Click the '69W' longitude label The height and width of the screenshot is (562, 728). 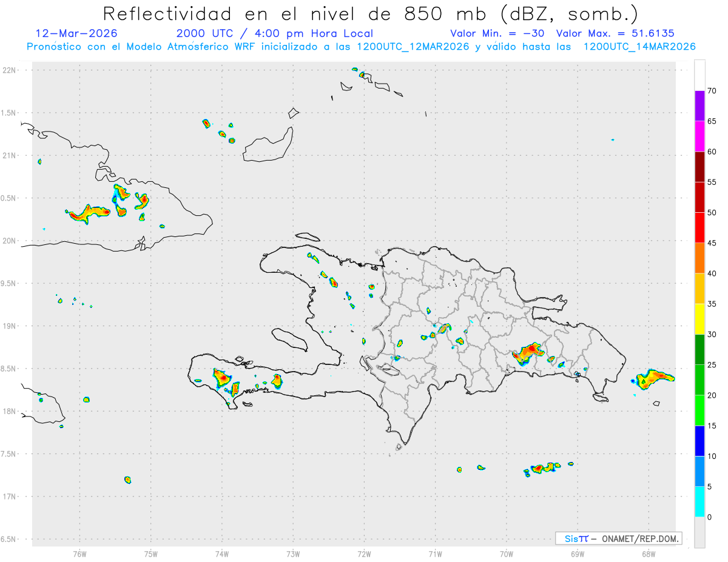point(578,554)
